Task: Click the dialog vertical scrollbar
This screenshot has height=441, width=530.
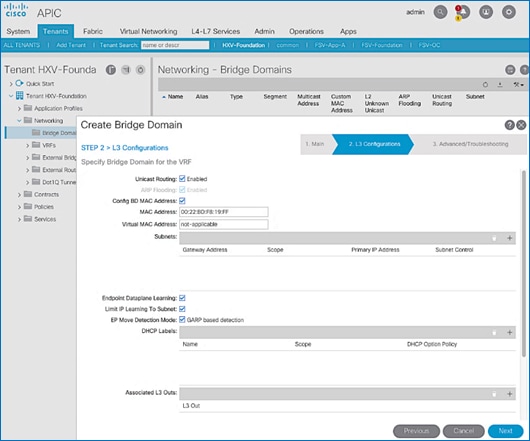Action: point(524,264)
